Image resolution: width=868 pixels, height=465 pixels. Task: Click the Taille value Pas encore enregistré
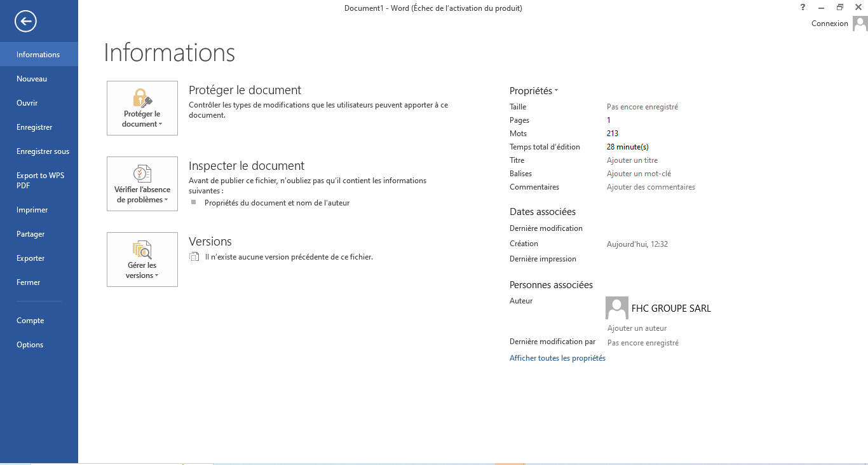click(x=642, y=107)
